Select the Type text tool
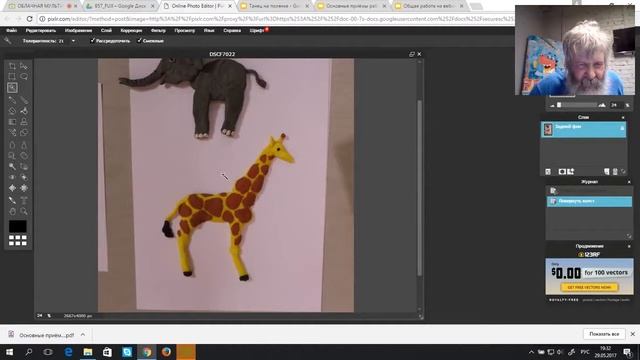Screen dimensions: 640x360 point(24,200)
